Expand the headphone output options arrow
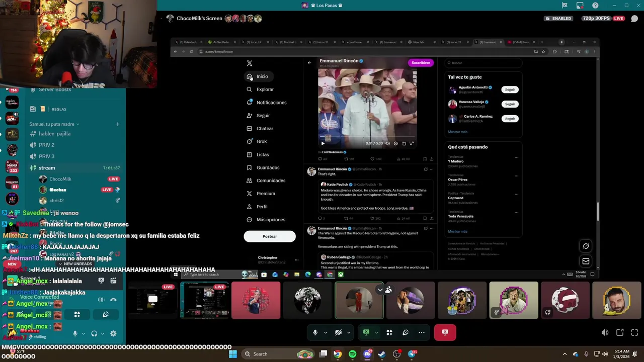644x362 pixels. click(x=103, y=333)
